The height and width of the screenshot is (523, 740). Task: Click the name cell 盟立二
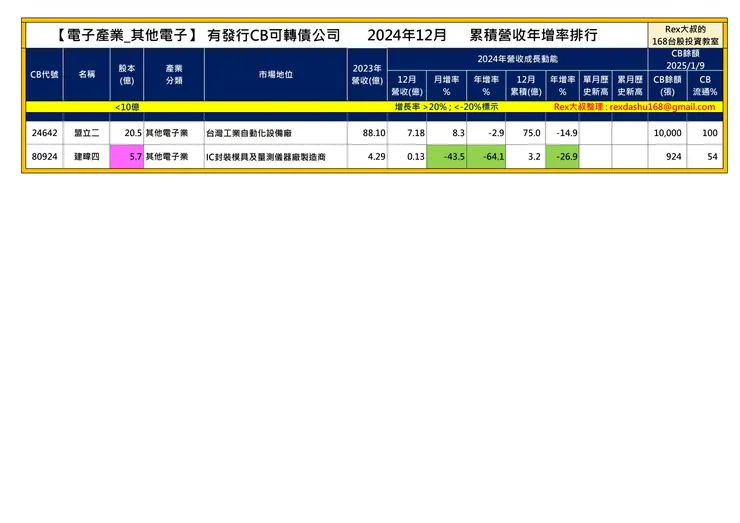point(87,133)
